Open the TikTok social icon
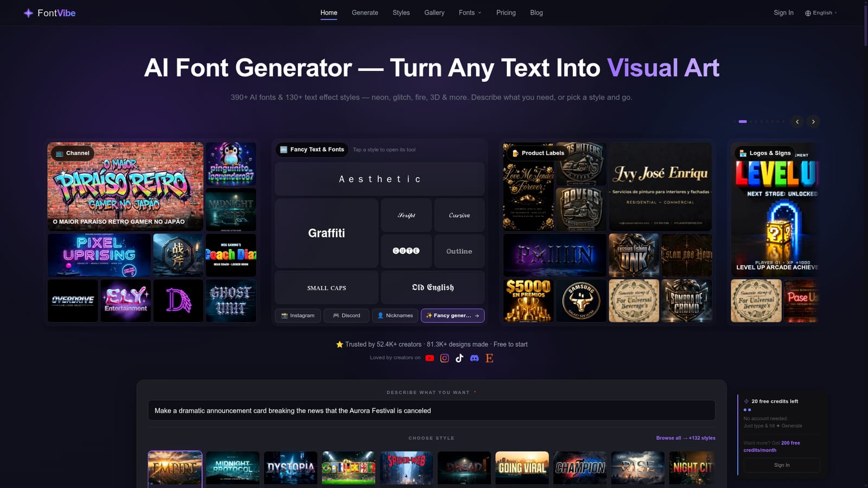 [459, 358]
